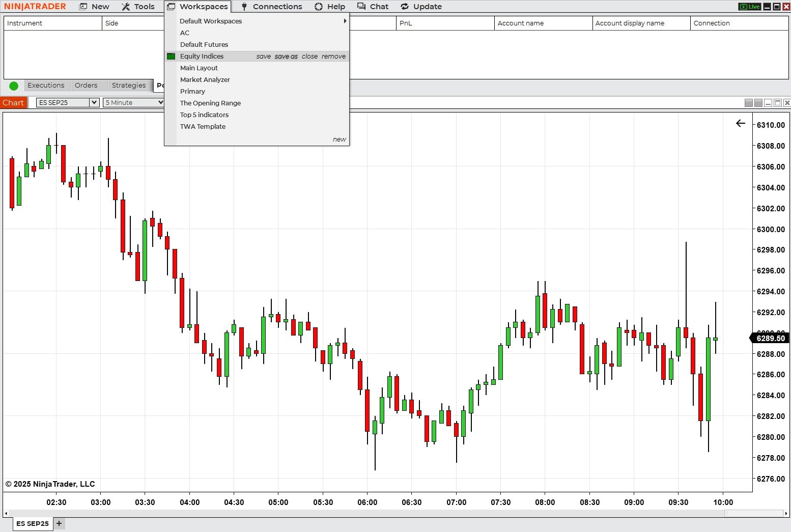Screen dimensions: 791x532
Task: Click save as for Equity Indices workspace
Action: [x=286, y=57]
